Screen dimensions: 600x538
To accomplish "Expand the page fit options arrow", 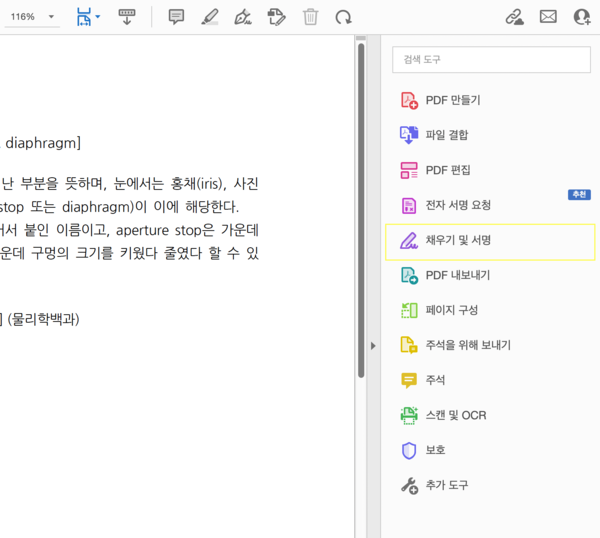I will coord(98,17).
